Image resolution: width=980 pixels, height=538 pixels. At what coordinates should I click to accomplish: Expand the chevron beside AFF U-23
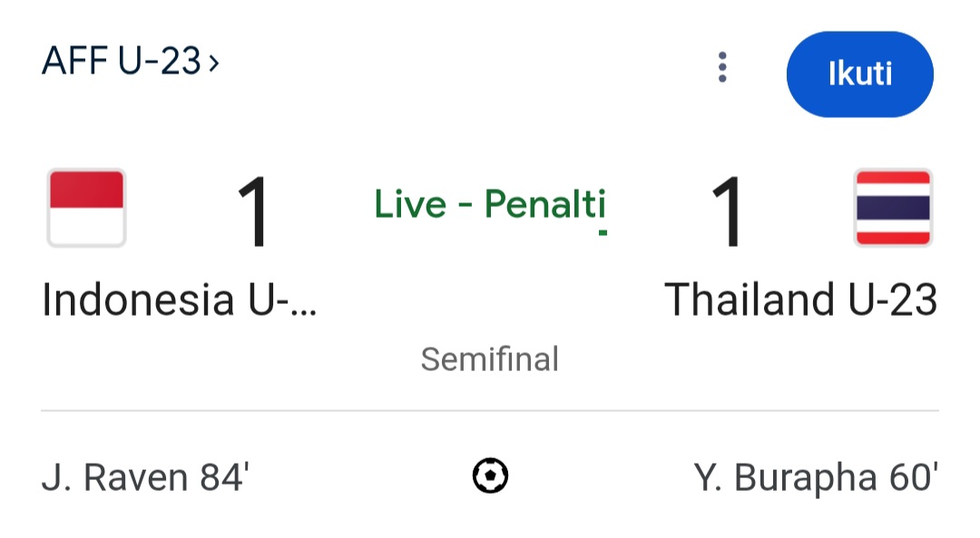pos(214,63)
